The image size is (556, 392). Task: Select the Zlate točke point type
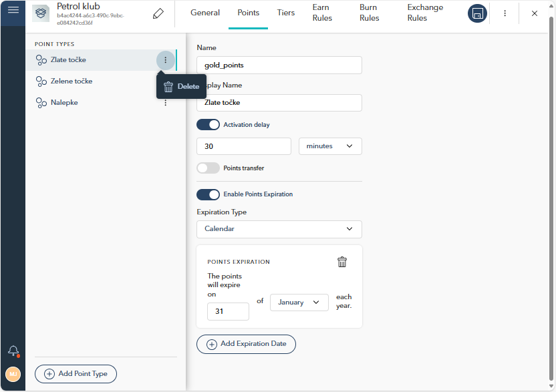[101, 60]
